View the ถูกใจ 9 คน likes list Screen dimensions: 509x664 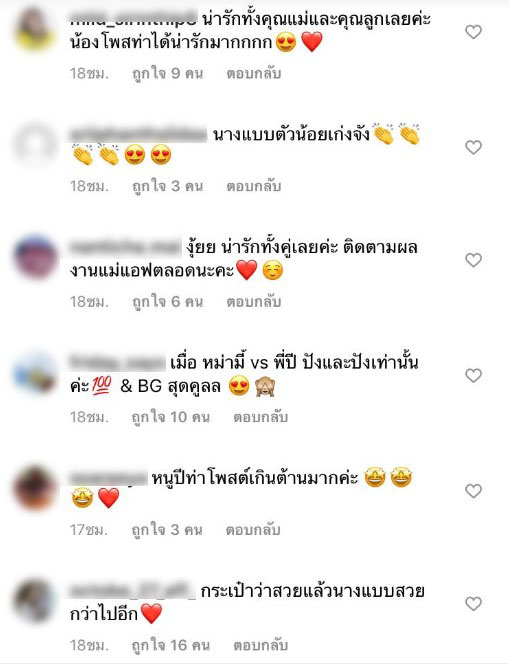click(168, 74)
